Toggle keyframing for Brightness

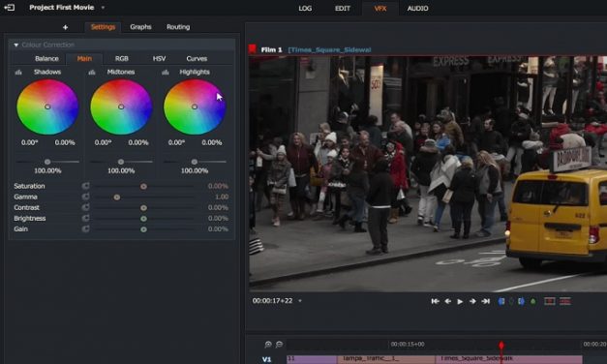pos(85,218)
